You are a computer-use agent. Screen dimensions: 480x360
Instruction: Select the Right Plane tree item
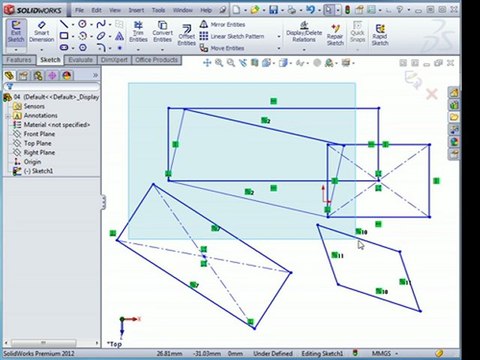(39, 153)
